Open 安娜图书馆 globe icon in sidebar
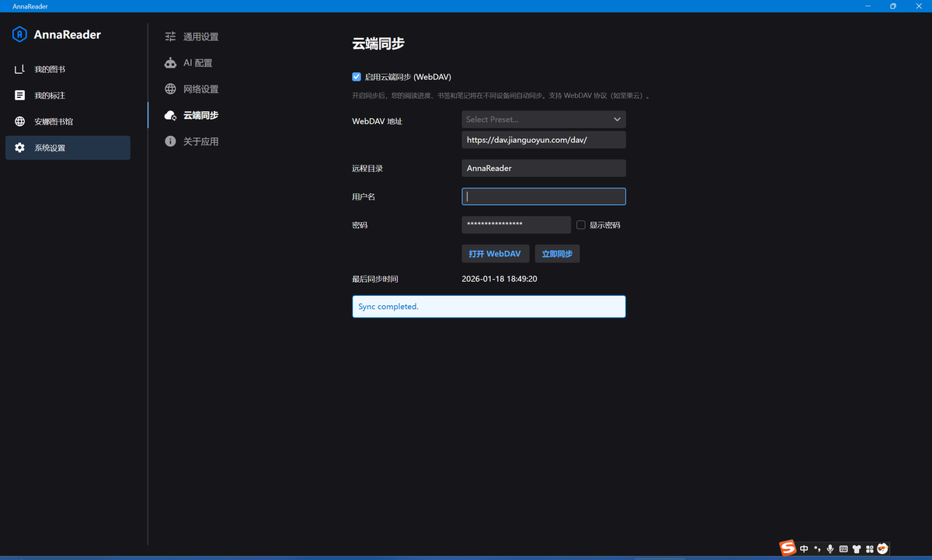 [x=19, y=122]
